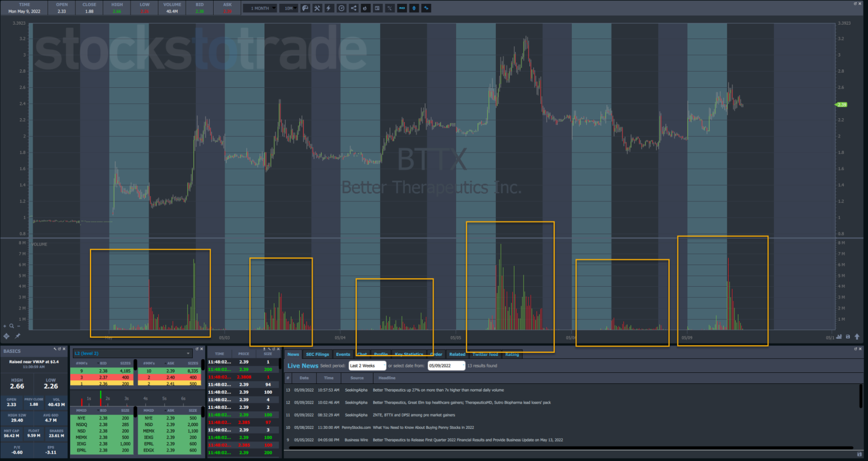The height and width of the screenshot is (461, 868).
Task: Pop out the news panel
Action: (x=856, y=349)
